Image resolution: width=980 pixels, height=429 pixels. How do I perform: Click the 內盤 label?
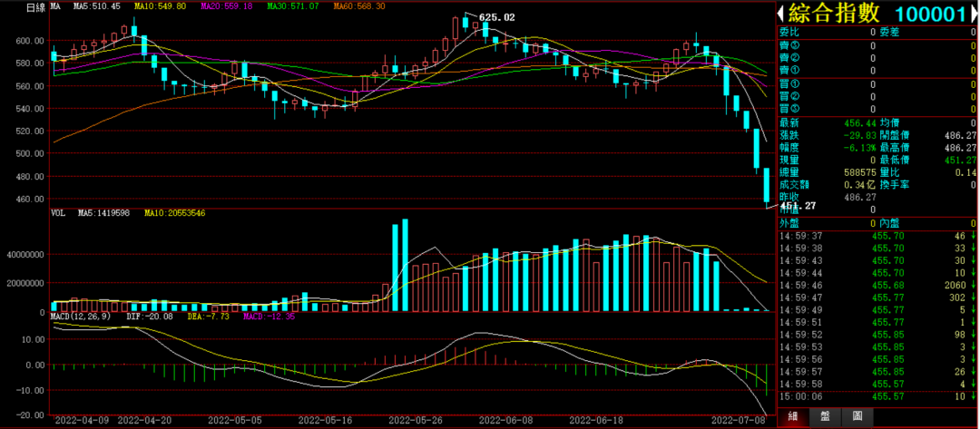pyautogui.click(x=888, y=223)
